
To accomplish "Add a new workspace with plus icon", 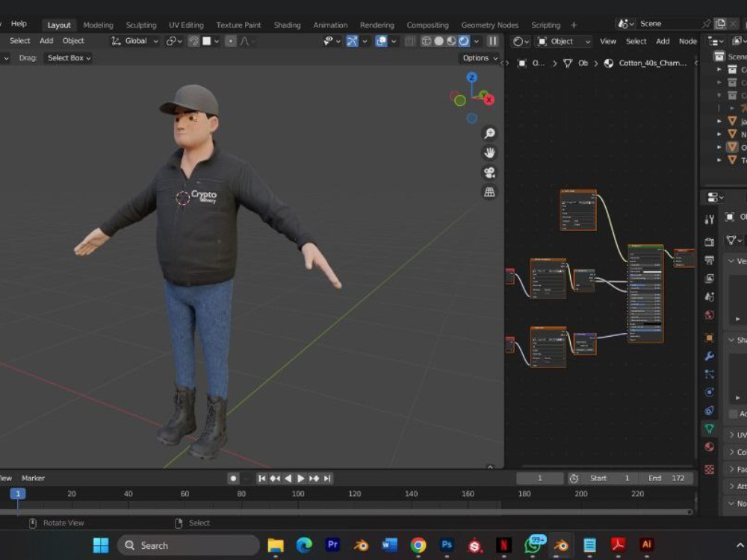I will tap(574, 25).
